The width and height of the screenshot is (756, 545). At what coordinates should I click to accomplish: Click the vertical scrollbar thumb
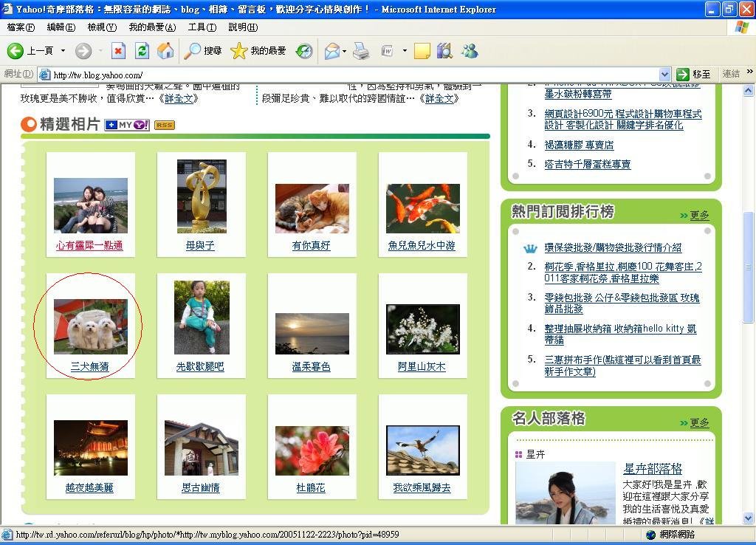point(749,267)
